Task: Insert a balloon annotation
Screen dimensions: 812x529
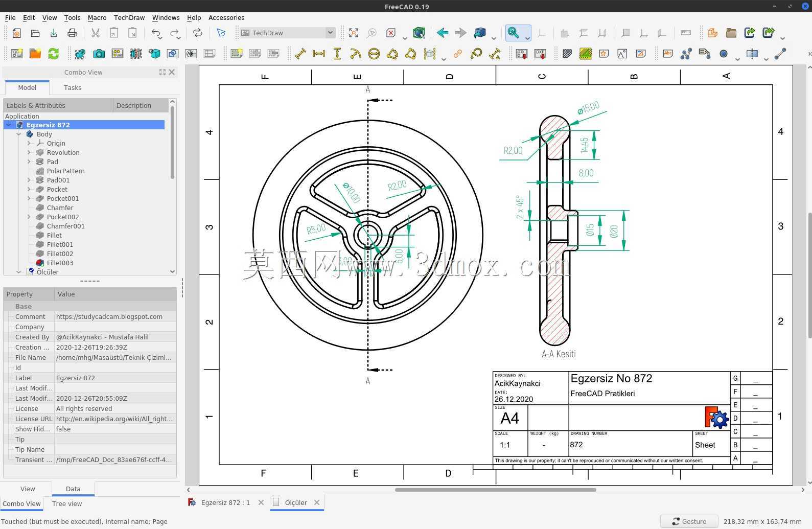Action: (x=476, y=54)
